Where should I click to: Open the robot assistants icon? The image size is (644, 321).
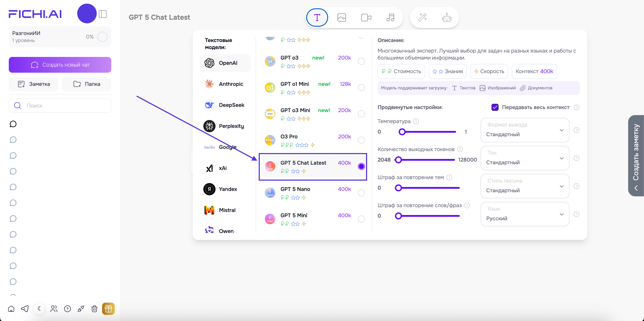click(446, 18)
